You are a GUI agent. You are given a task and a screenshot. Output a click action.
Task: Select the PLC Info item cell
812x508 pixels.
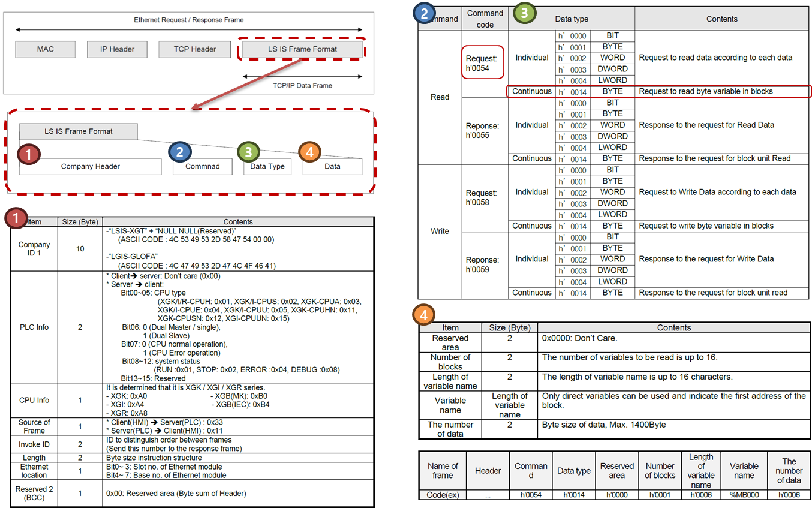click(34, 327)
